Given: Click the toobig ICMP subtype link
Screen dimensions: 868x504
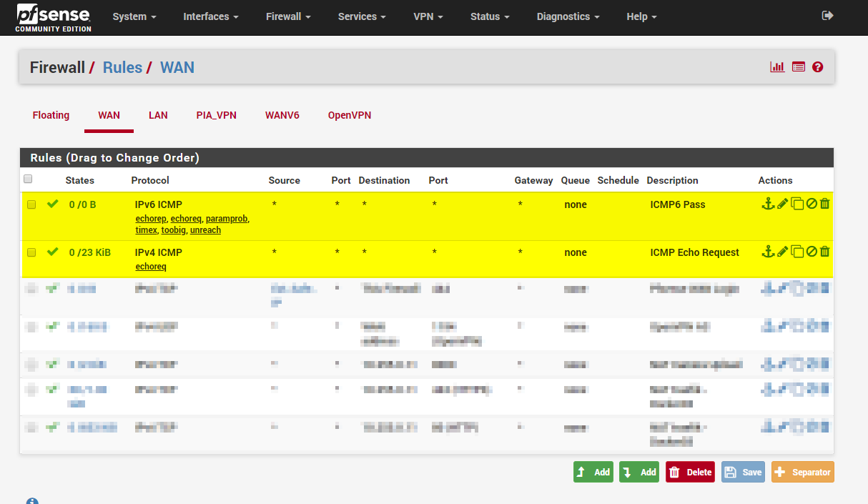Looking at the screenshot, I should (x=173, y=230).
